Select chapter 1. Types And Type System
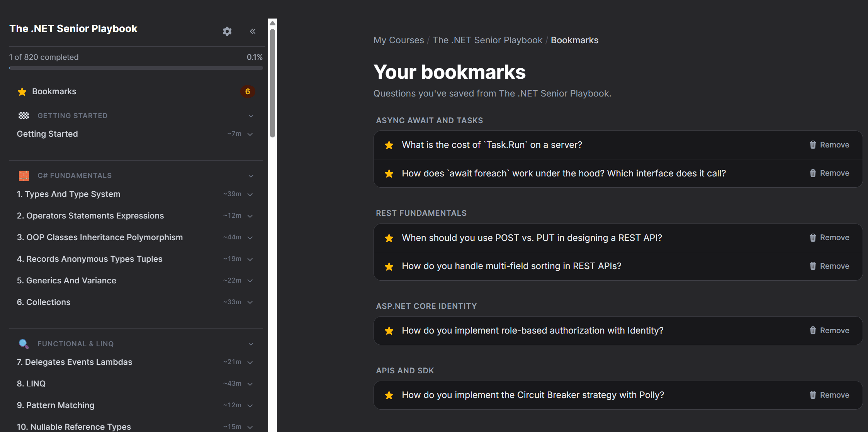 [x=68, y=194]
